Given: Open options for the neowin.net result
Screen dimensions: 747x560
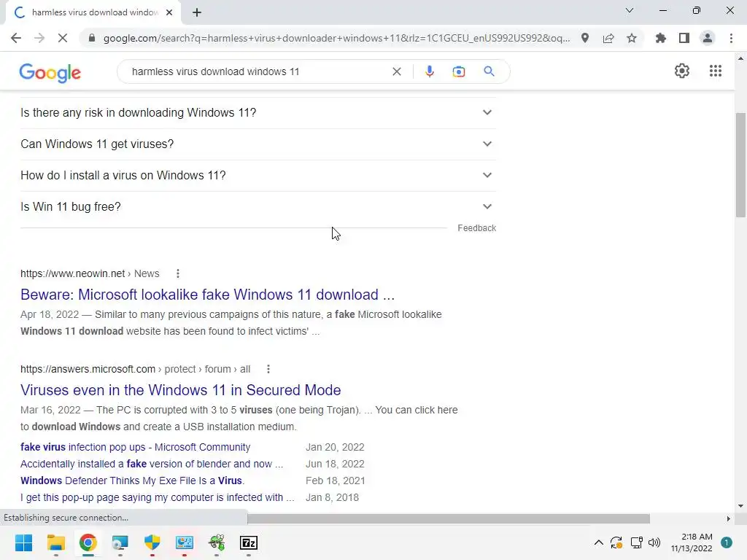Looking at the screenshot, I should [178, 273].
